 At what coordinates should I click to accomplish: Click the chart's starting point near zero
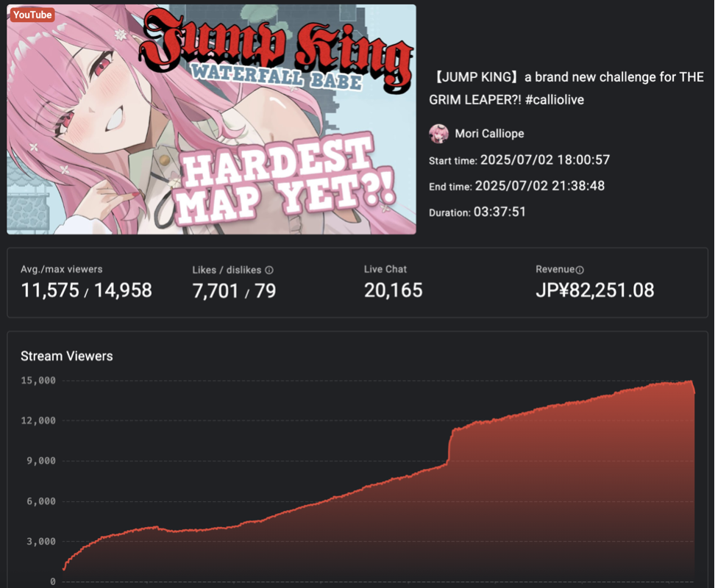coord(64,568)
